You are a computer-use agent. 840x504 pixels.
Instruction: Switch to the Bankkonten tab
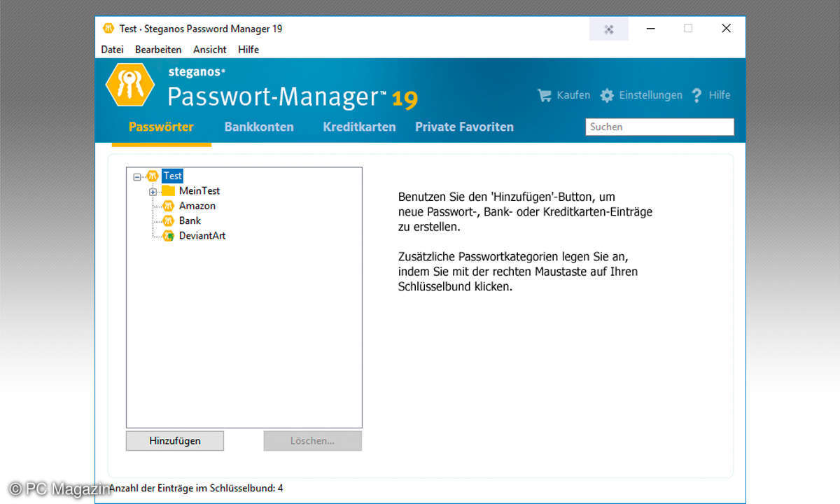pyautogui.click(x=259, y=127)
